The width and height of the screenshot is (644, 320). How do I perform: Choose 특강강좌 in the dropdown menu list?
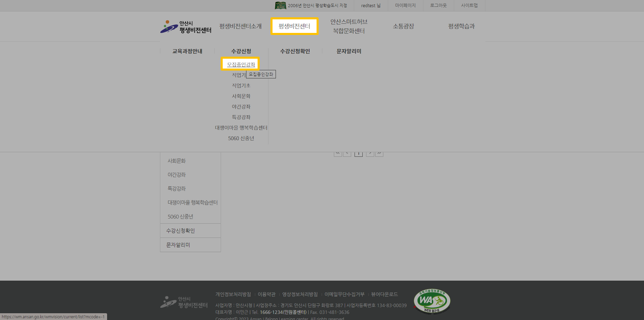click(x=241, y=117)
